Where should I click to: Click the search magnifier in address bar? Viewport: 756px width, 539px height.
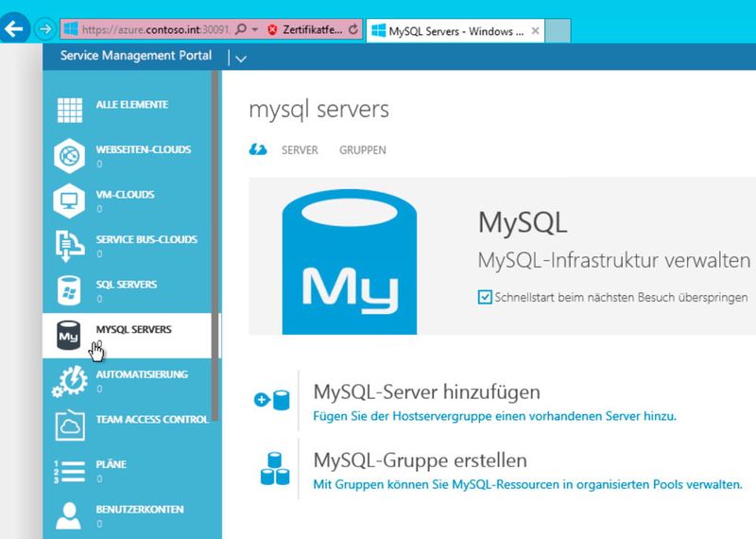coord(240,29)
